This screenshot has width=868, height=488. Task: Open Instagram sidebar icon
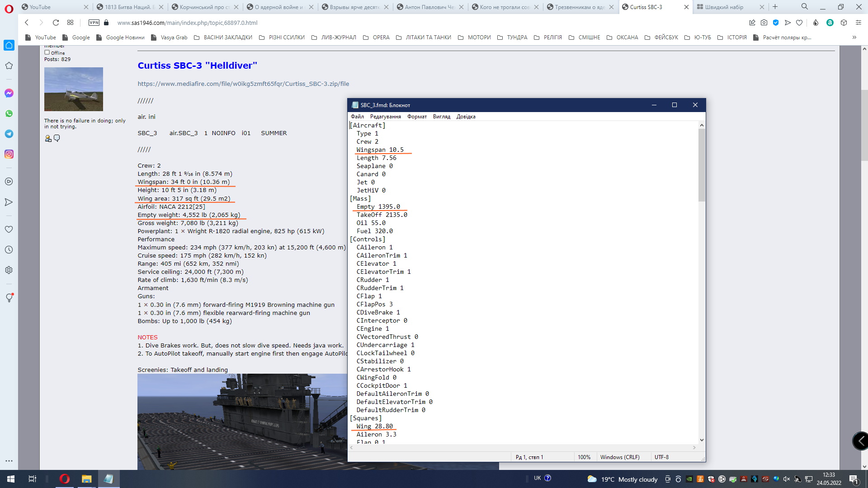pos(9,154)
